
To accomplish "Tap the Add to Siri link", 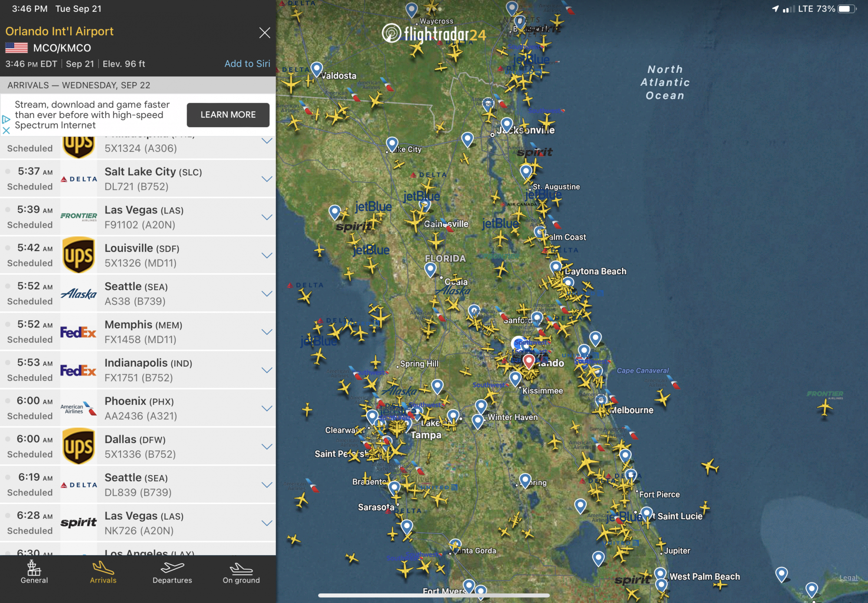I will pyautogui.click(x=247, y=64).
